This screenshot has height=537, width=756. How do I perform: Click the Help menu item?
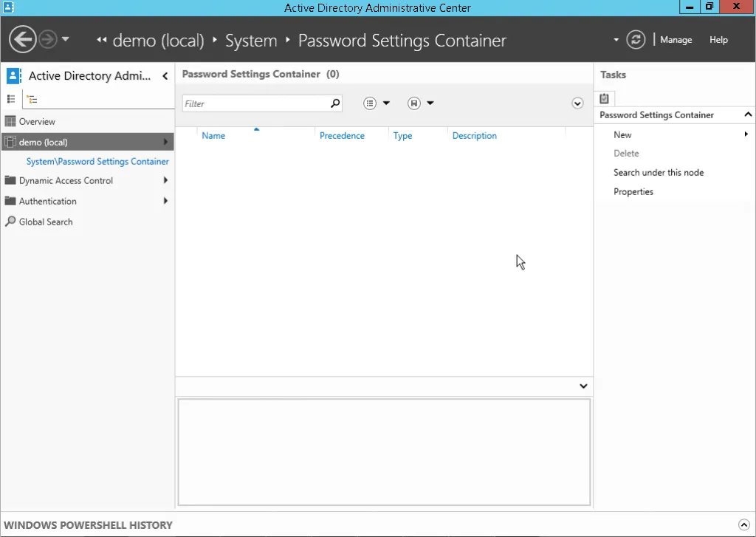pos(718,40)
